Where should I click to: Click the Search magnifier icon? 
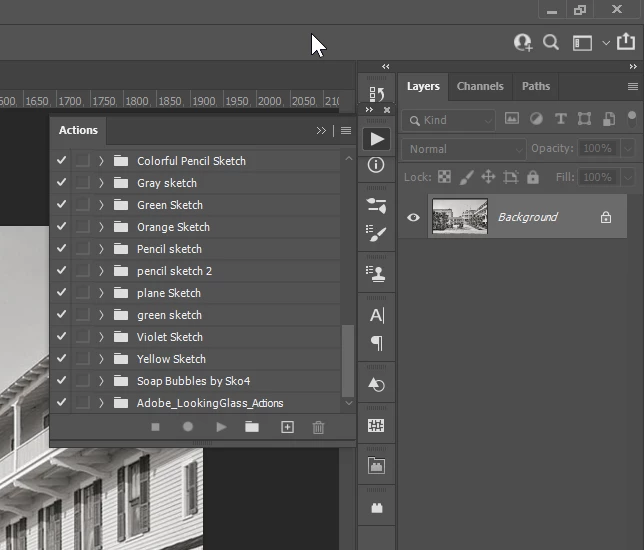coord(550,42)
